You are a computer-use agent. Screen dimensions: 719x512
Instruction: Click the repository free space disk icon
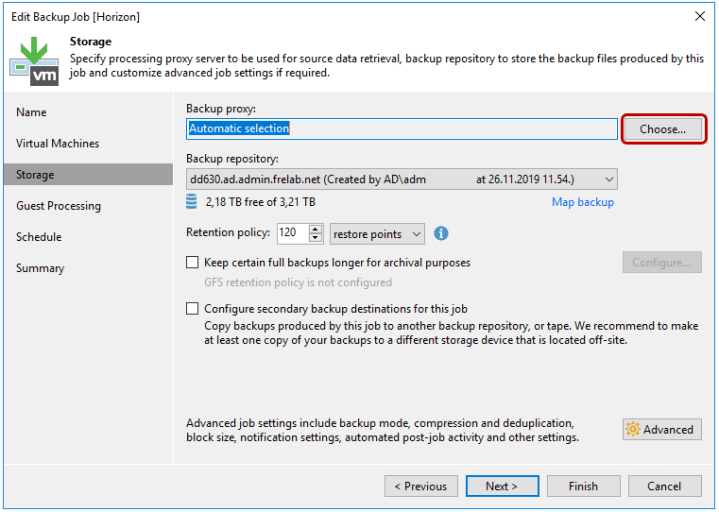(192, 202)
